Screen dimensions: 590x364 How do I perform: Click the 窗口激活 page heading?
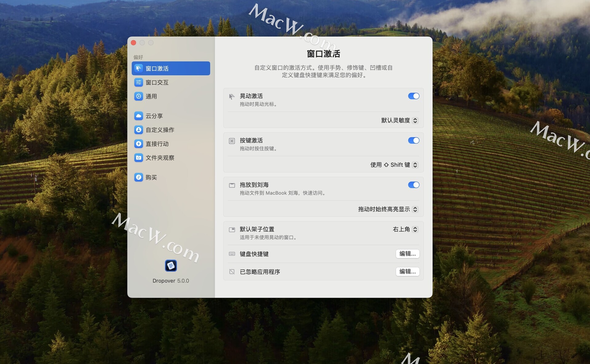point(324,54)
